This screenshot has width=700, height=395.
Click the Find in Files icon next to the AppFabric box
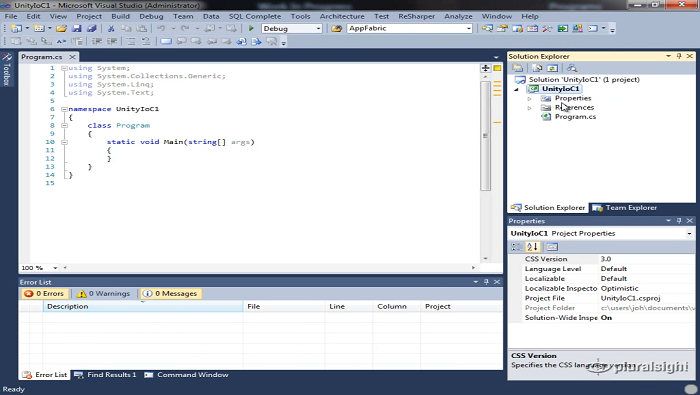pyautogui.click(x=337, y=29)
